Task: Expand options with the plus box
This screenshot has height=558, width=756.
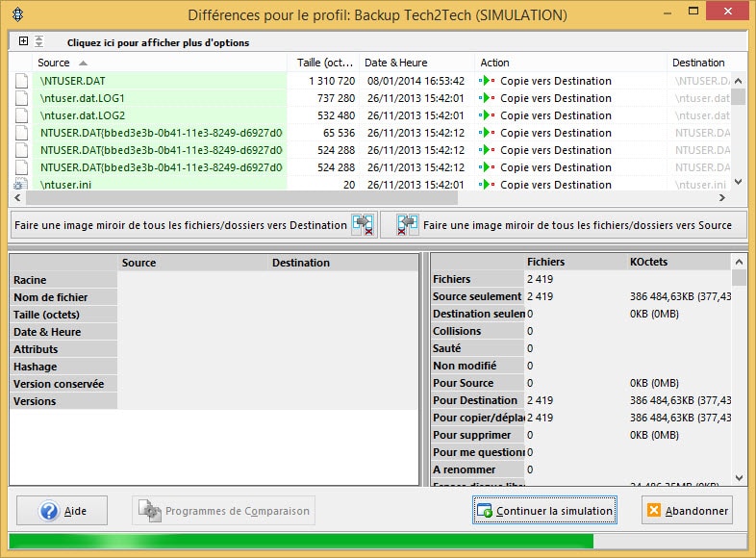Action: point(23,41)
